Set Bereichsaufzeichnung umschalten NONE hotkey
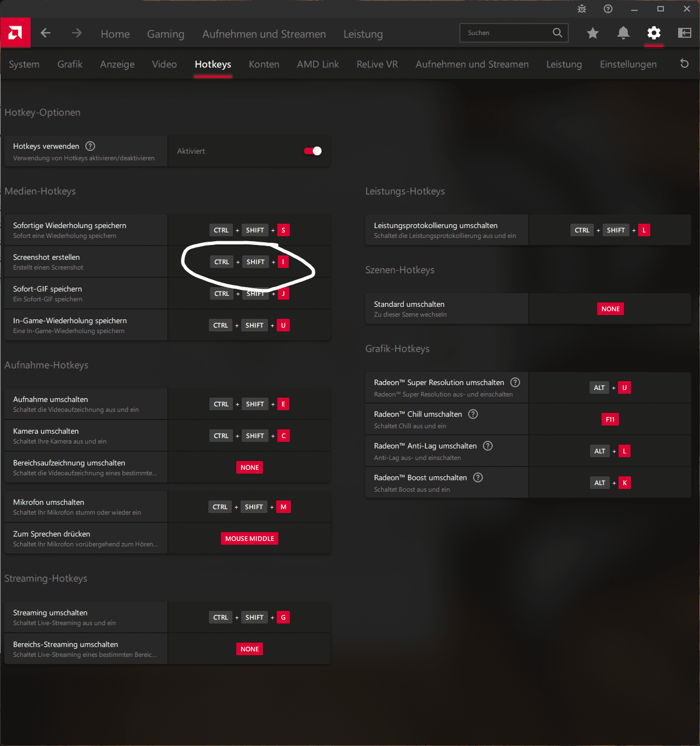The image size is (700, 746). coord(250,468)
